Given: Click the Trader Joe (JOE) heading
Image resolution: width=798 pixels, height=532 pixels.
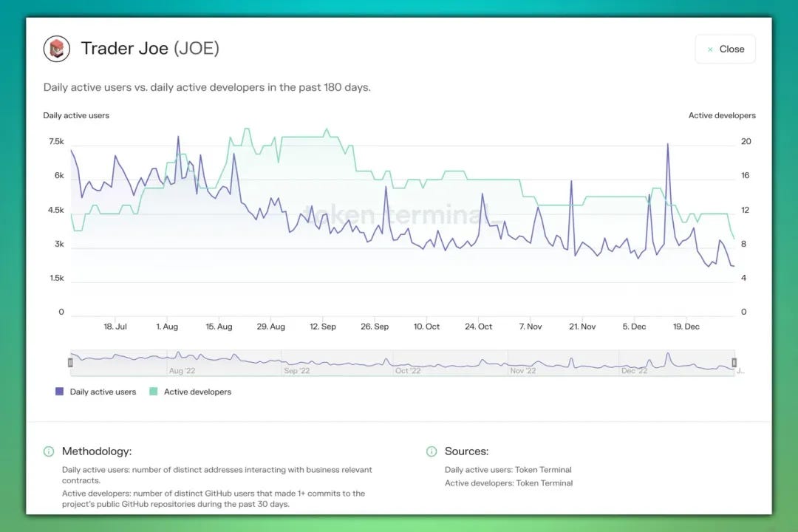Looking at the screenshot, I should [x=150, y=48].
